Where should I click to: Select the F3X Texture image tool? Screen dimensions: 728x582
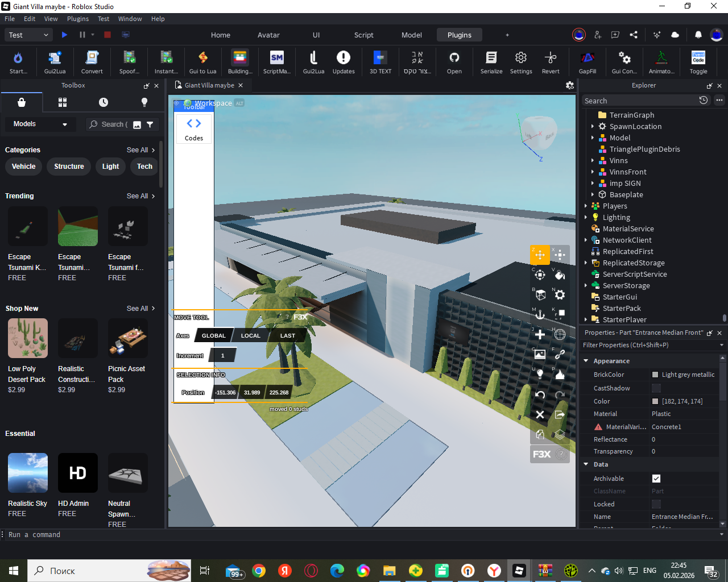(540, 354)
